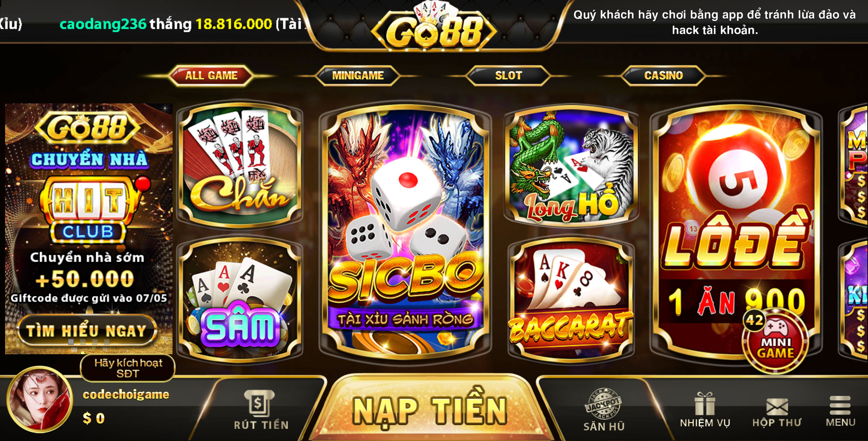Viewport: 868px width, 441px height.
Task: Click the Hãy kích hoạt SĐT bubble
Action: coord(128,368)
